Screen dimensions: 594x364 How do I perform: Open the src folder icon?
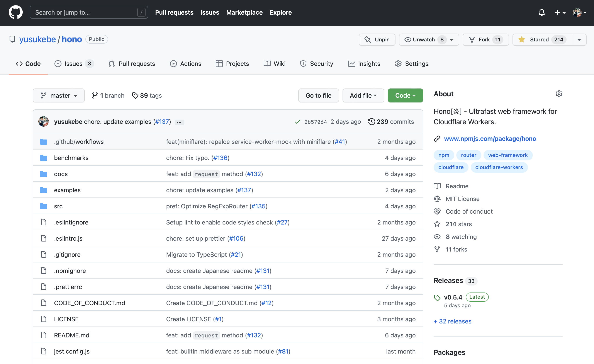click(x=43, y=206)
